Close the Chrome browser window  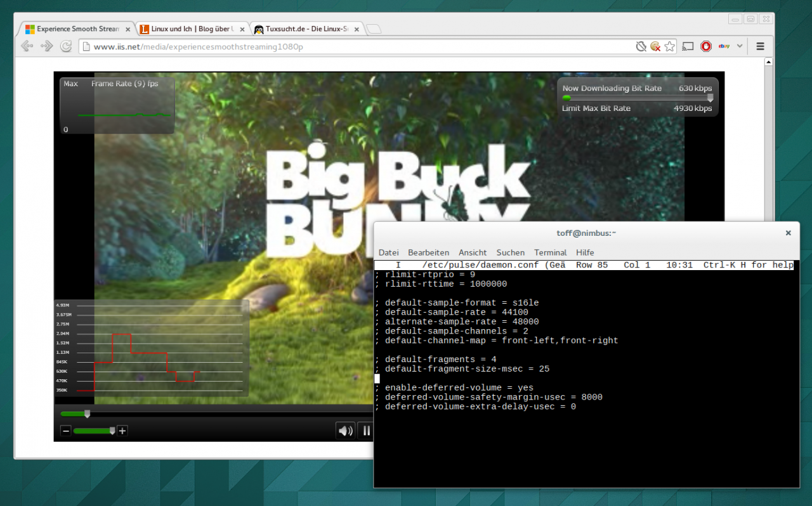pos(765,20)
